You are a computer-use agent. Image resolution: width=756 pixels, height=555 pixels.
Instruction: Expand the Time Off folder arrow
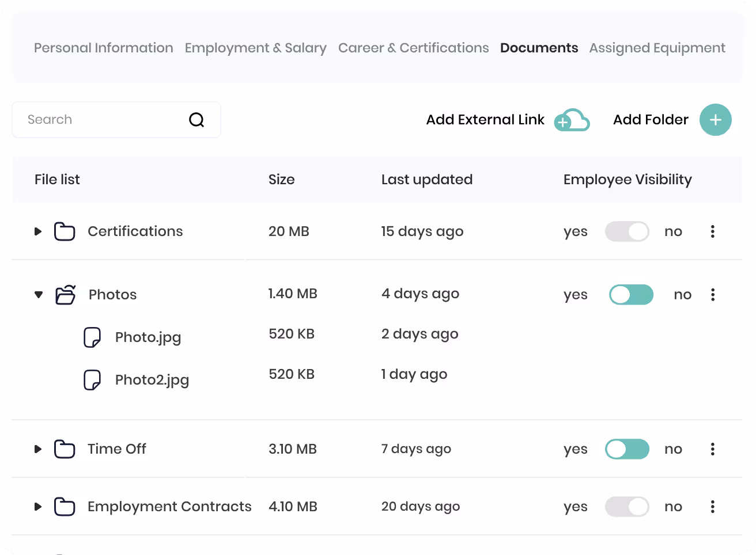[38, 449]
